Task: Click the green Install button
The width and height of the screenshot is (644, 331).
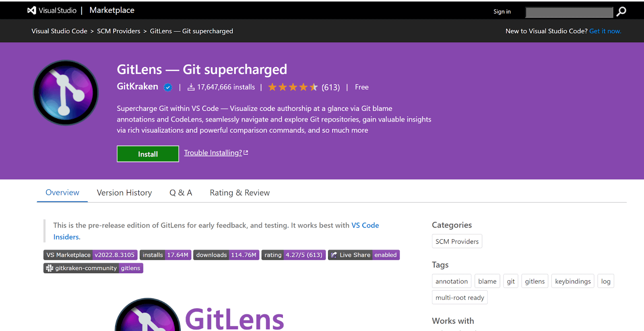Action: (148, 154)
